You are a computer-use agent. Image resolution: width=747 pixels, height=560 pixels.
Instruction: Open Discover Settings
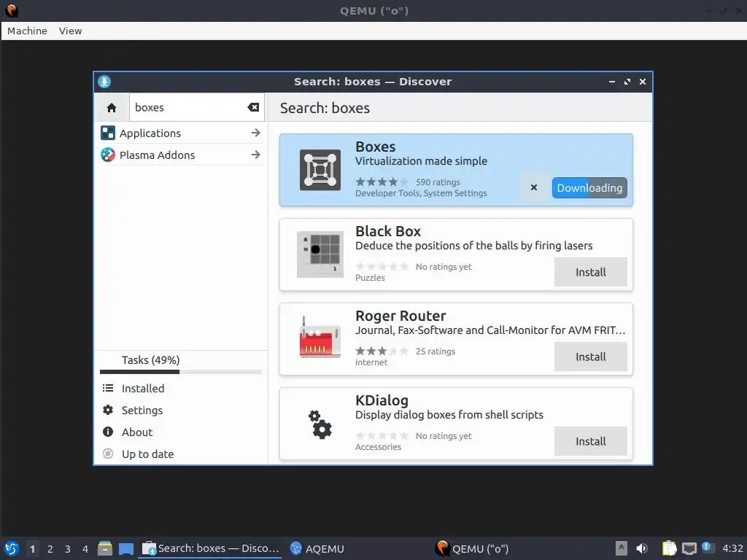tap(181, 411)
